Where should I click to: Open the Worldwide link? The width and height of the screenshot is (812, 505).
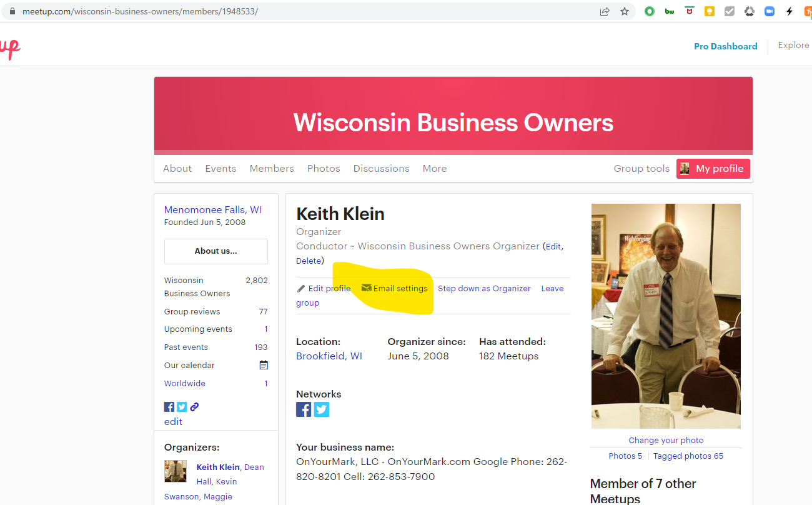point(185,384)
